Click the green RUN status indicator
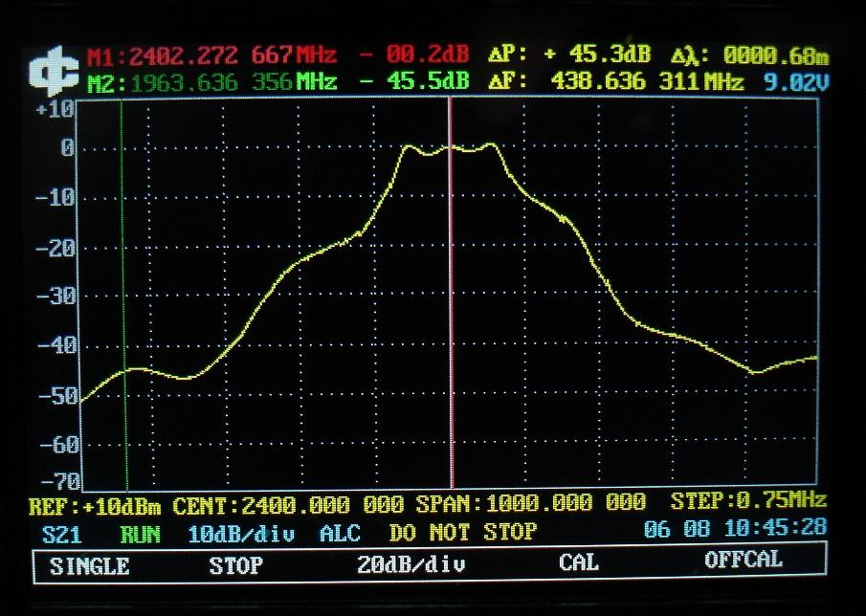Screen dimensions: 866x616 tap(141, 535)
